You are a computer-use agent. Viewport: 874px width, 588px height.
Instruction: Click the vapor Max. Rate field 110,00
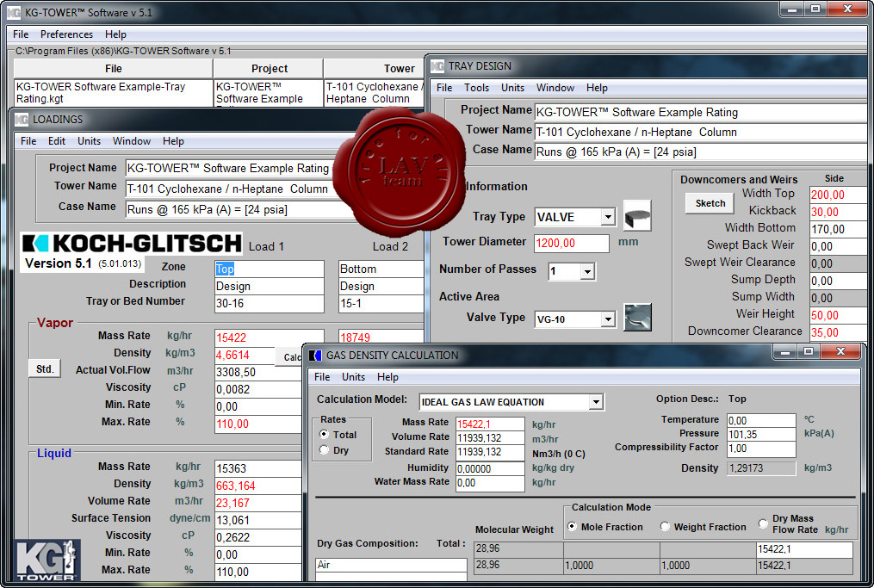coord(258,424)
